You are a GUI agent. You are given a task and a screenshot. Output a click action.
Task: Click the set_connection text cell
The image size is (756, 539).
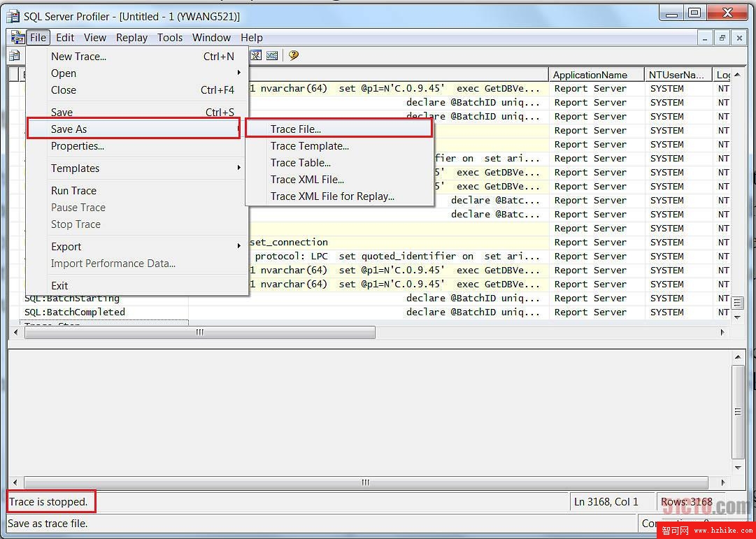pos(289,242)
